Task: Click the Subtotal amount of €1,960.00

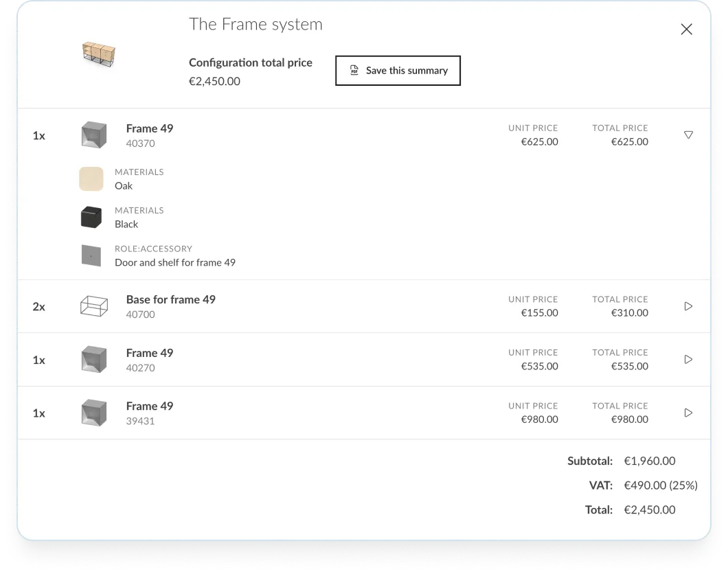Action: click(x=650, y=461)
